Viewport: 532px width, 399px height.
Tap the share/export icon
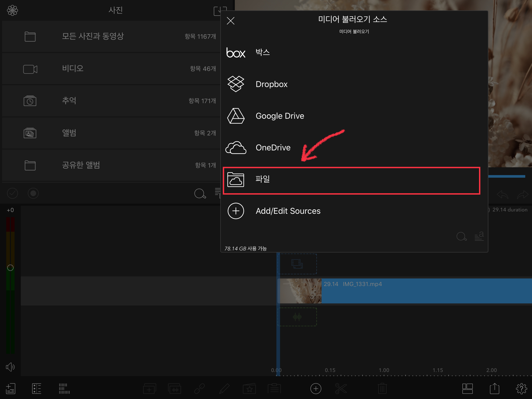(494, 389)
